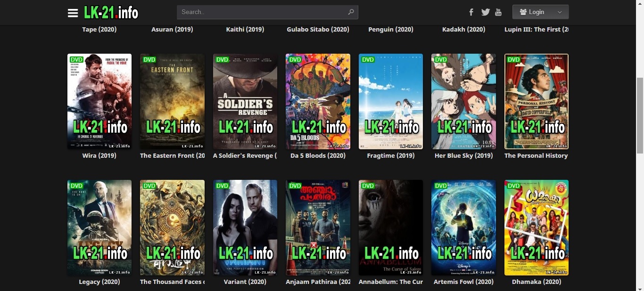644x291 pixels.
Task: Open A Soldier's Revenge poster
Action: pyautogui.click(x=245, y=101)
